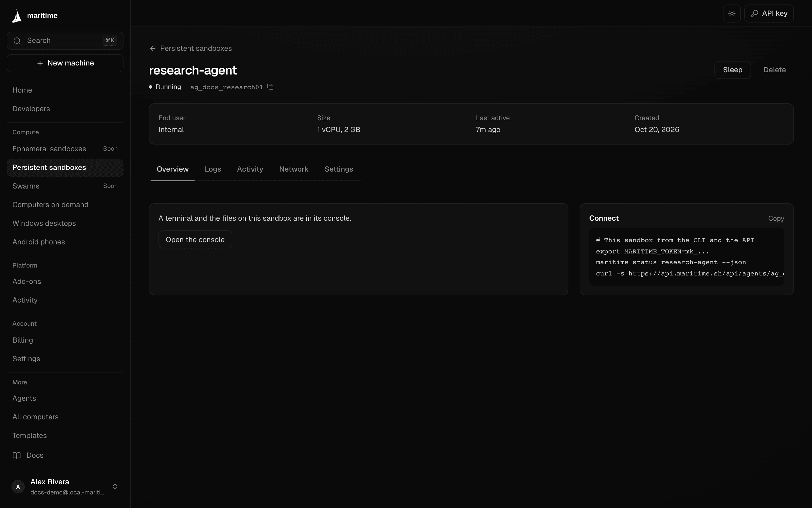The width and height of the screenshot is (812, 508).
Task: Open the Network tab
Action: click(x=294, y=169)
